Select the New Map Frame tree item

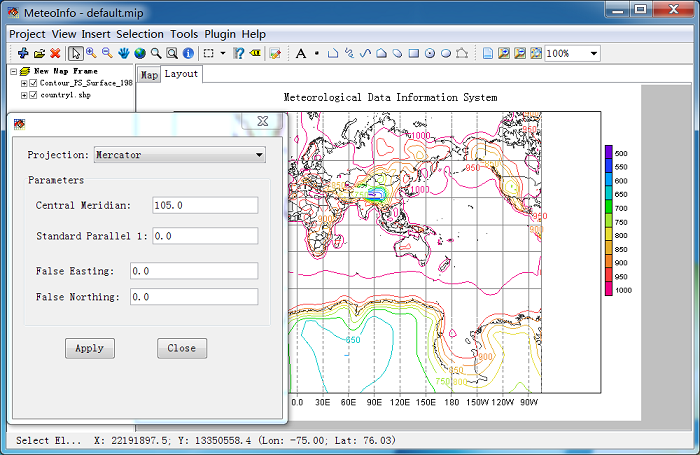point(65,71)
